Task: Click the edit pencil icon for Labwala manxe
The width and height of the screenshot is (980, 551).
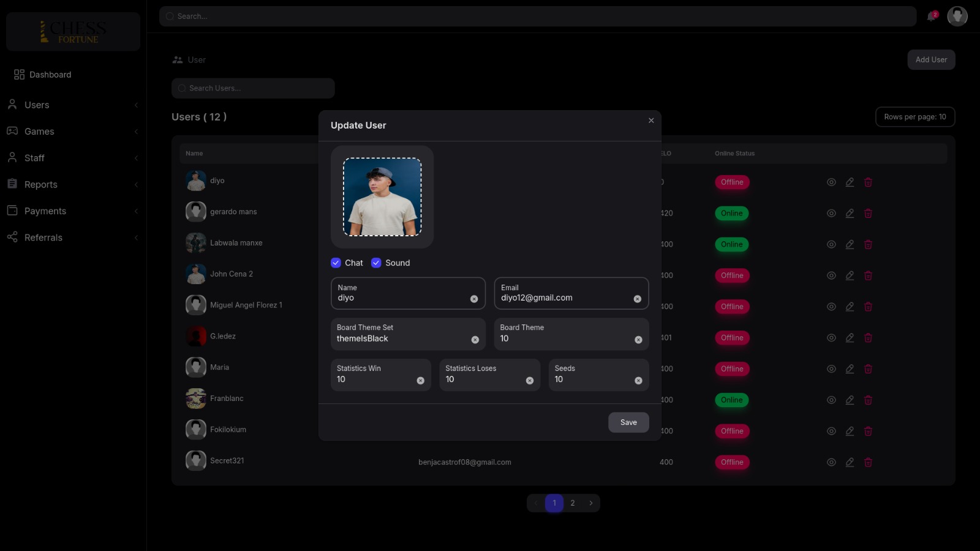Action: tap(850, 244)
